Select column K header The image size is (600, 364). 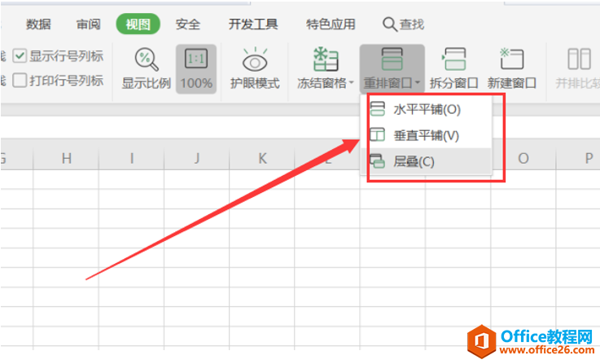(x=262, y=158)
